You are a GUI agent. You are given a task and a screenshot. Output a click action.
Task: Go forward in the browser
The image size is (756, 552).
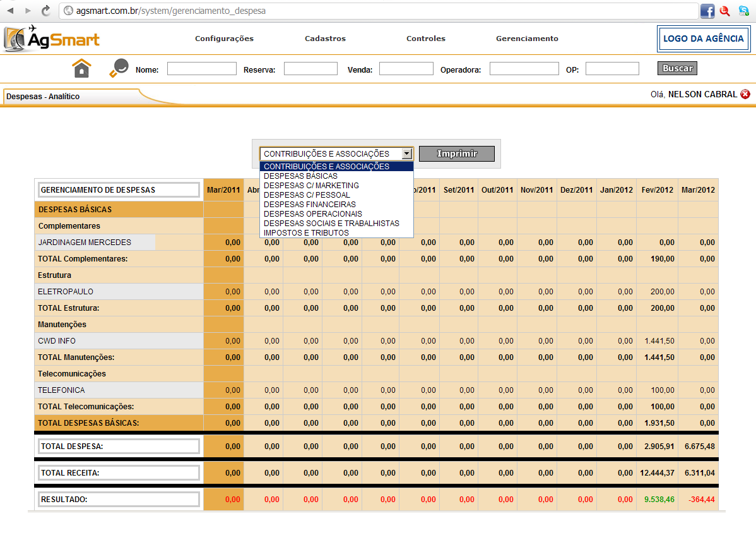[28, 11]
